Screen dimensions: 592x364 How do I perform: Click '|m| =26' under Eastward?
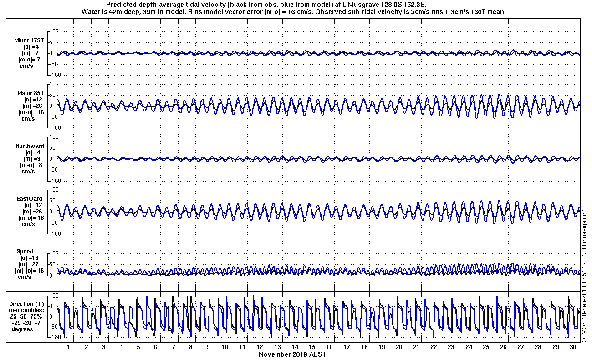(x=33, y=212)
